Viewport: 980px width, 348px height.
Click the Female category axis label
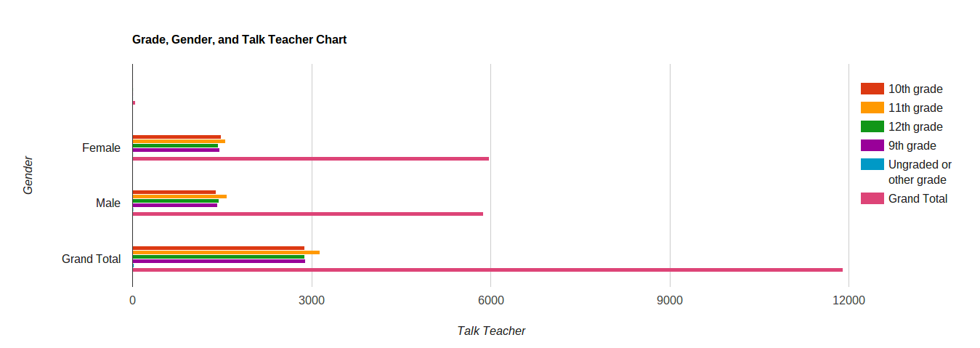(102, 148)
